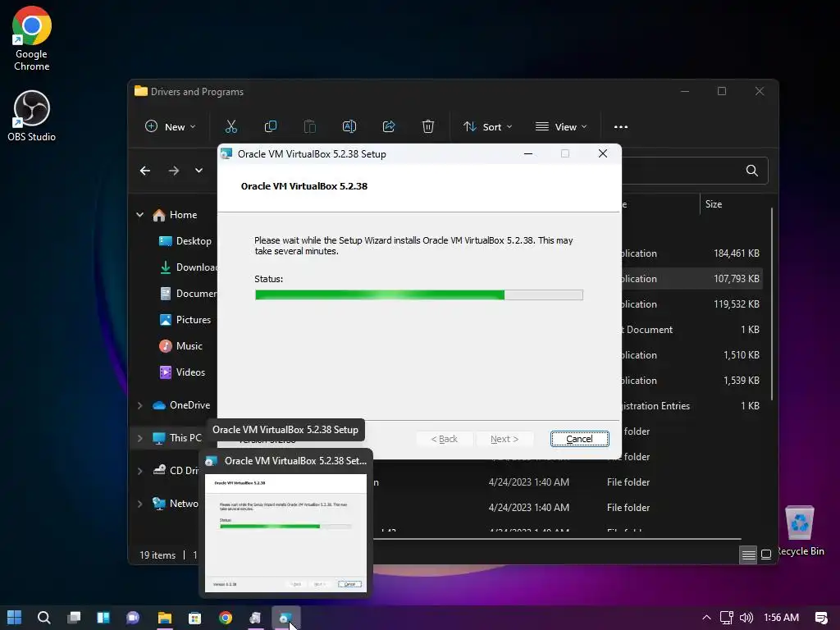Click the search magnifier in Explorer search box
This screenshot has width=840, height=630.
(752, 171)
